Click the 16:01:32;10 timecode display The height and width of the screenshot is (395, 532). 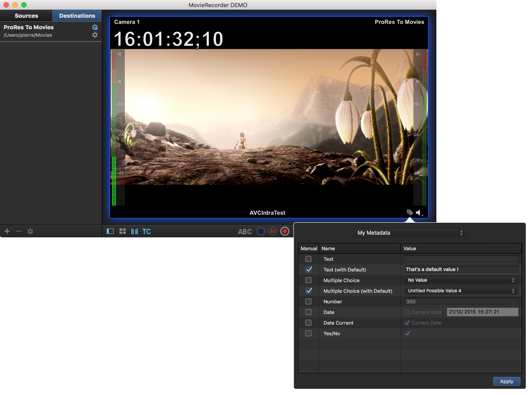click(x=169, y=39)
